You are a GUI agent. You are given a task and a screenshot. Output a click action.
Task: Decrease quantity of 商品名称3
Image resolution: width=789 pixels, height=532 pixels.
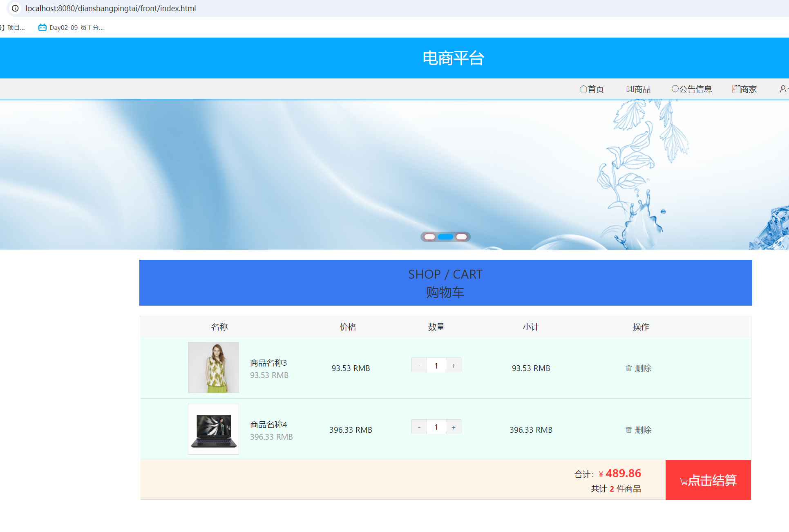(419, 366)
